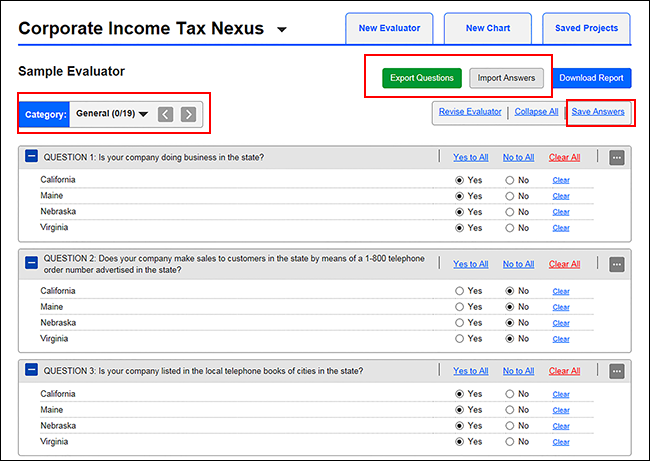Collapse Question 2 with the minus icon
The height and width of the screenshot is (461, 650).
coord(31,262)
